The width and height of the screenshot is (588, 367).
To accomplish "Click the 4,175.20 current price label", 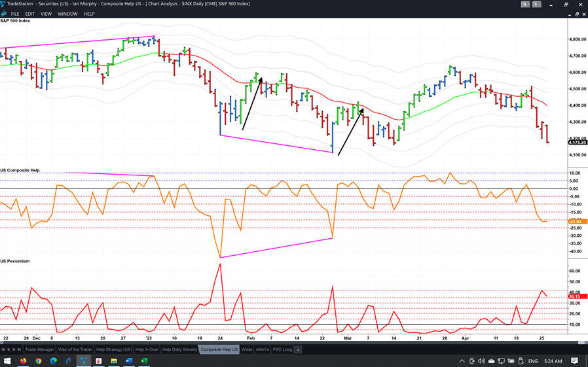I will pyautogui.click(x=578, y=142).
